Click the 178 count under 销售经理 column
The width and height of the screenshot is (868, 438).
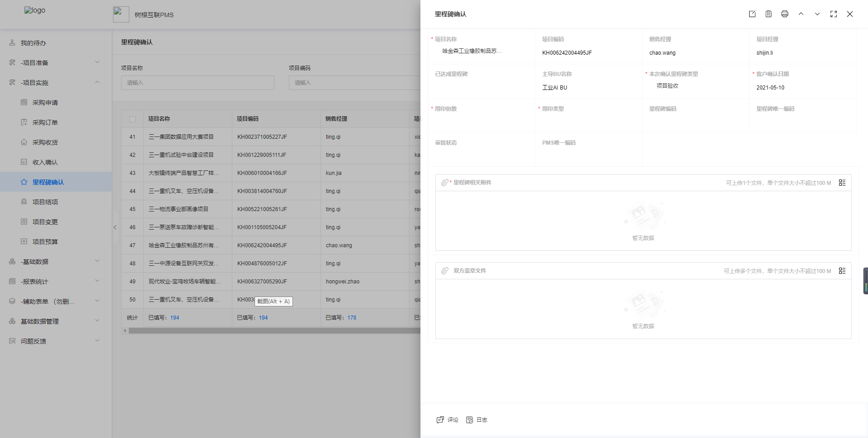pyautogui.click(x=352, y=318)
